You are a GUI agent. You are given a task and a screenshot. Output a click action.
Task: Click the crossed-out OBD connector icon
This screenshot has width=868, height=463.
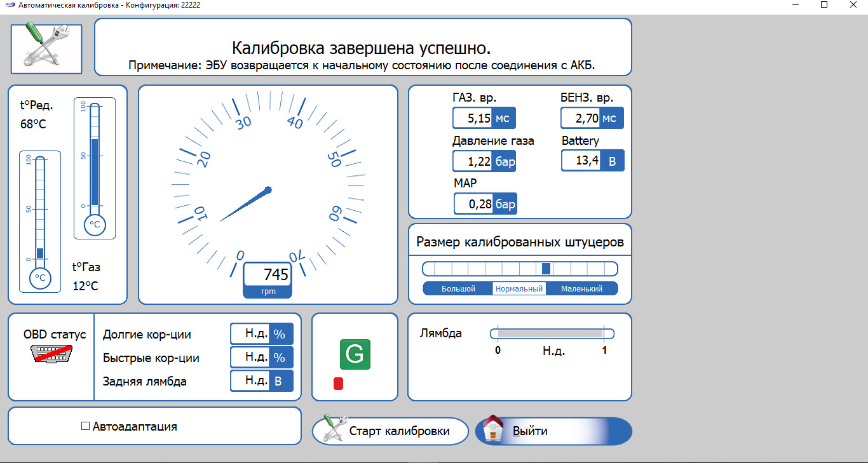point(51,354)
